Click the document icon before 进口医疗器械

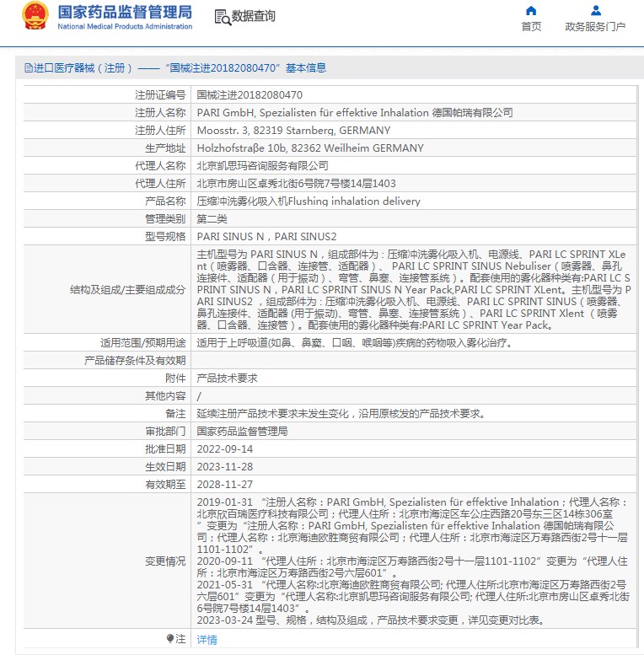pyautogui.click(x=28, y=67)
